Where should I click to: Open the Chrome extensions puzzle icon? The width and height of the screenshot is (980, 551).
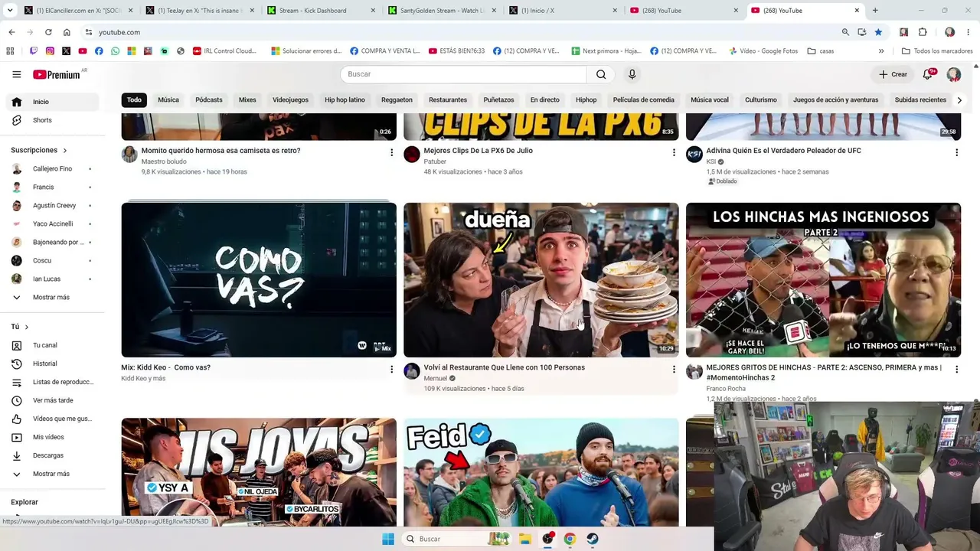[x=923, y=32]
